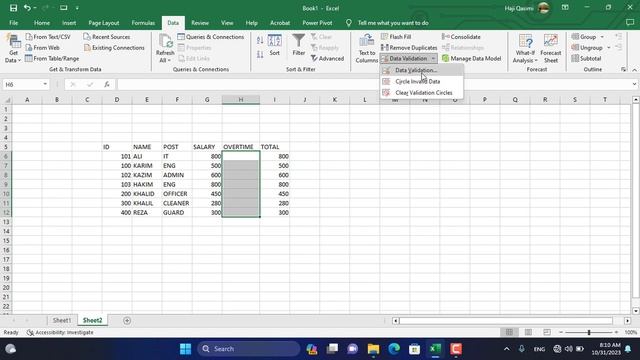Click Flash Fill
The width and height of the screenshot is (640, 360).
point(396,37)
